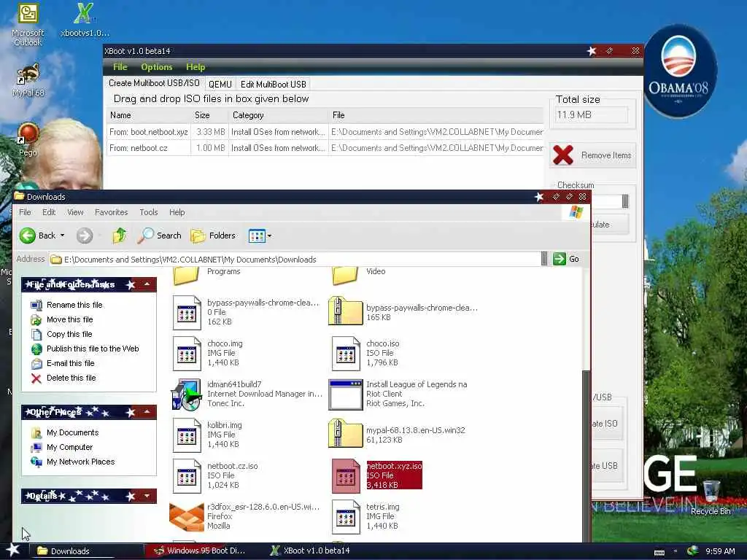Select the 165 KB bypass-paywalls zip icon
747x560 pixels.
pyautogui.click(x=346, y=311)
